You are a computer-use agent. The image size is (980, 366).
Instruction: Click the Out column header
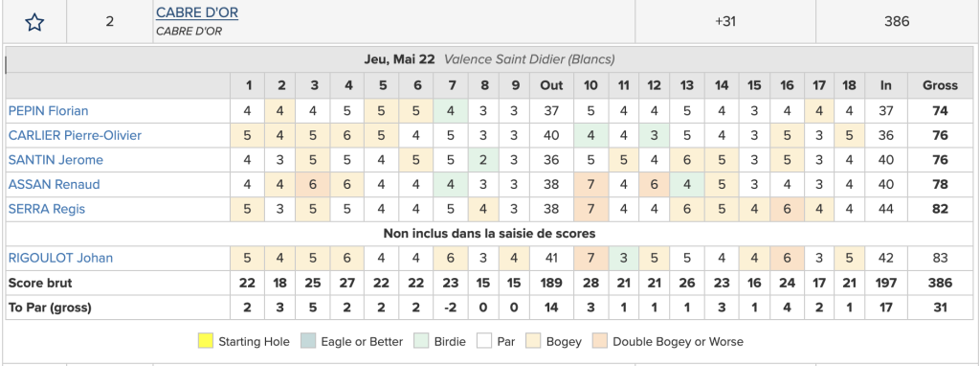[x=551, y=85]
